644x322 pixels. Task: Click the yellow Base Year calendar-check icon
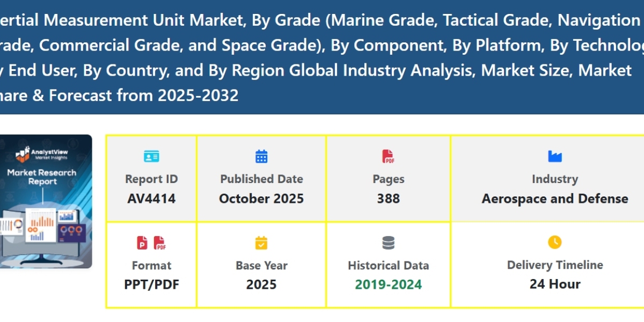pos(261,243)
